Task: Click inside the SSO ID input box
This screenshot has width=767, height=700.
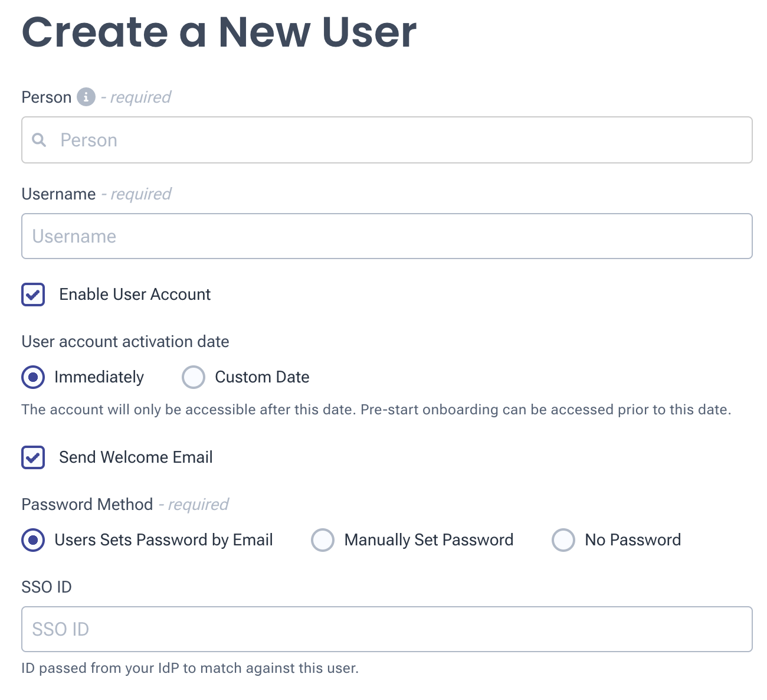Action: 387,629
